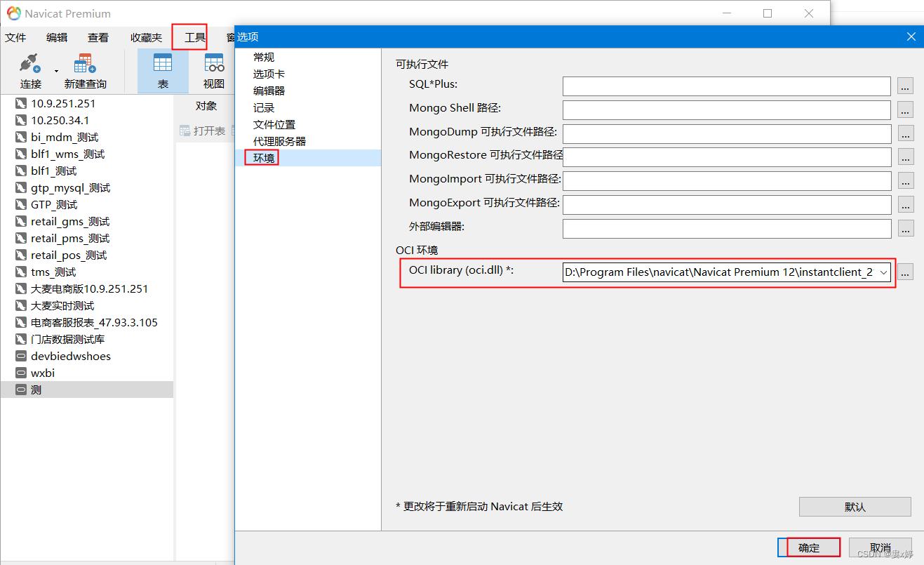
Task: Click the MongoImport path input field
Action: [727, 181]
